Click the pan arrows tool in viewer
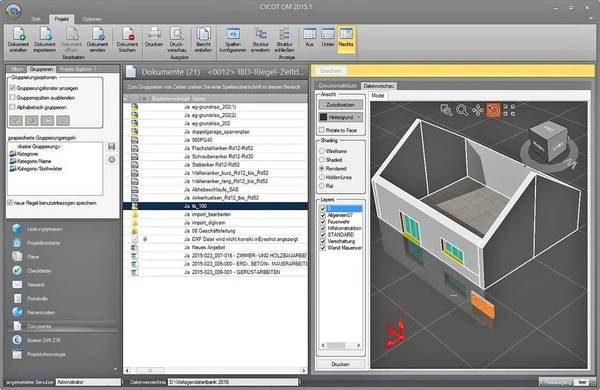600x390 pixels. point(478,110)
